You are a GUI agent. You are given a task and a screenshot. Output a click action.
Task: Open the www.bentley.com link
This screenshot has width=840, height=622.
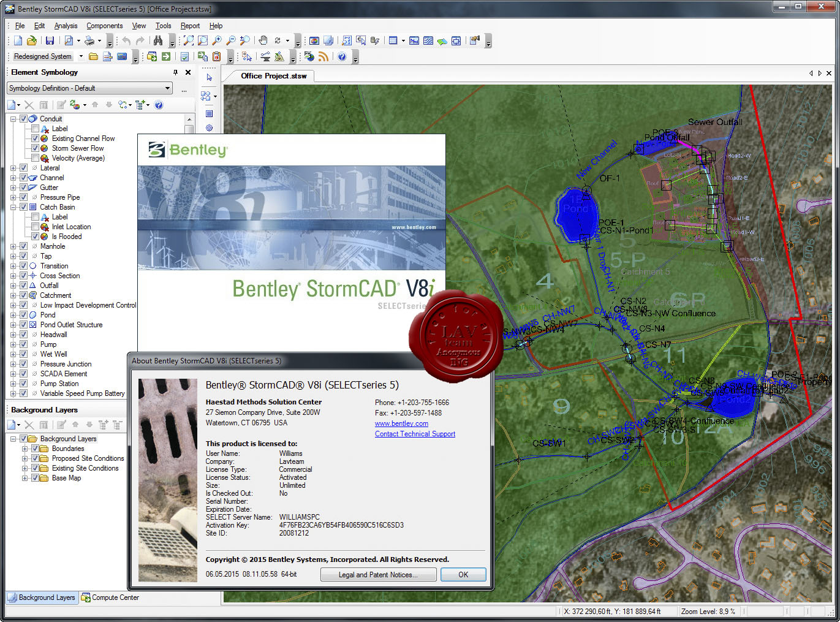(401, 423)
